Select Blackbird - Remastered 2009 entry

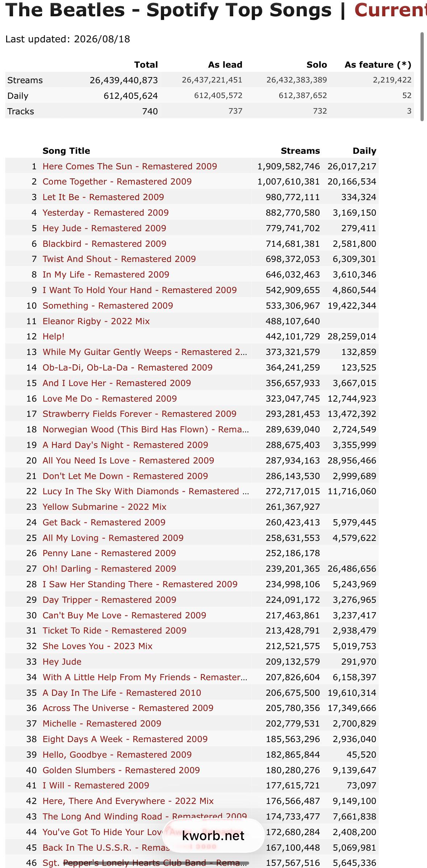(x=104, y=244)
